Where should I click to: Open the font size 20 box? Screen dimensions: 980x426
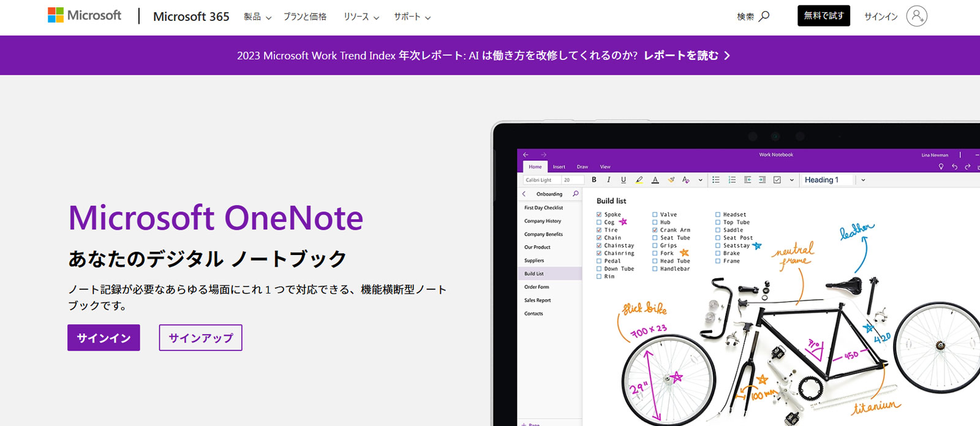click(x=572, y=180)
